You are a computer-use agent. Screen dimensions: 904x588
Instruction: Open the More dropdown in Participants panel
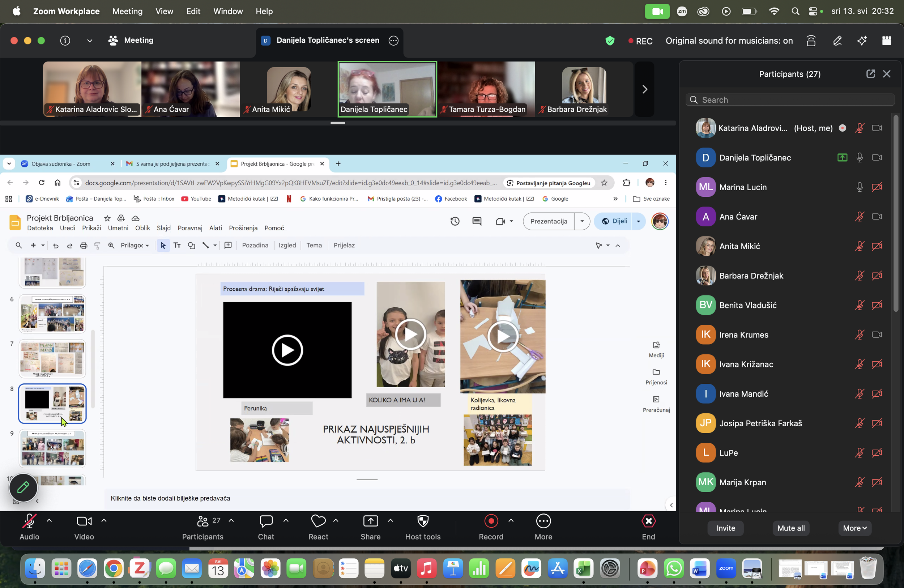pos(854,528)
